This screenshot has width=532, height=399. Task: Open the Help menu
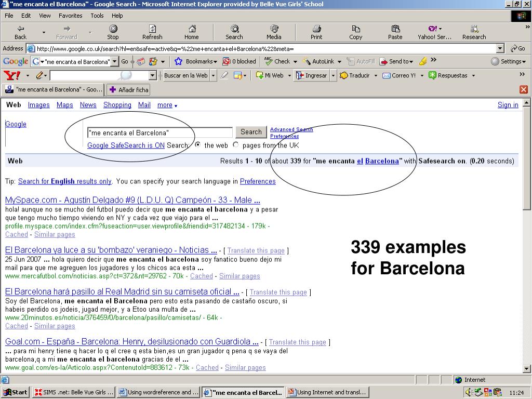point(117,16)
